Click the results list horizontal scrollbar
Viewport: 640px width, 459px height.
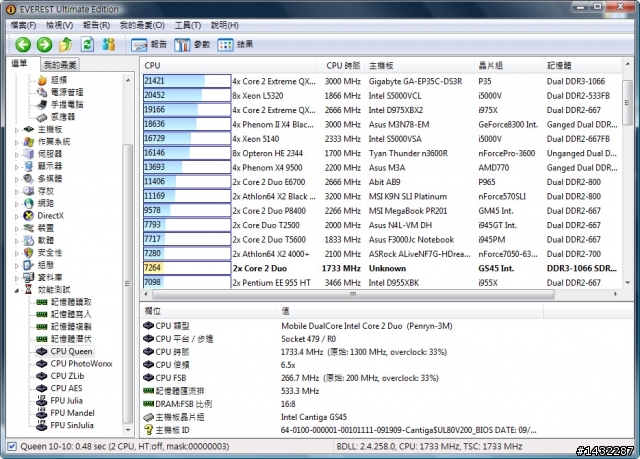[x=353, y=294]
